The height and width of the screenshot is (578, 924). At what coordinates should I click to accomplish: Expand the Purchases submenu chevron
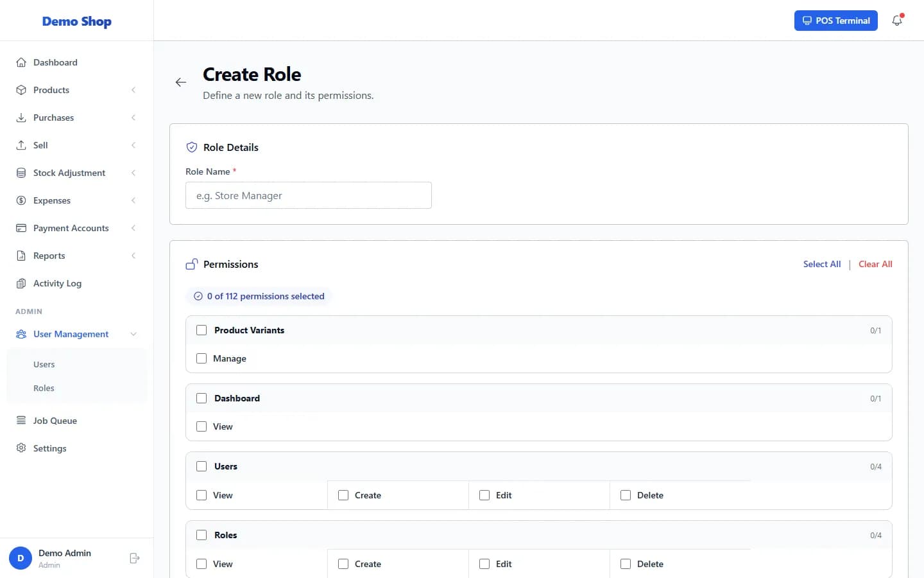pos(133,118)
